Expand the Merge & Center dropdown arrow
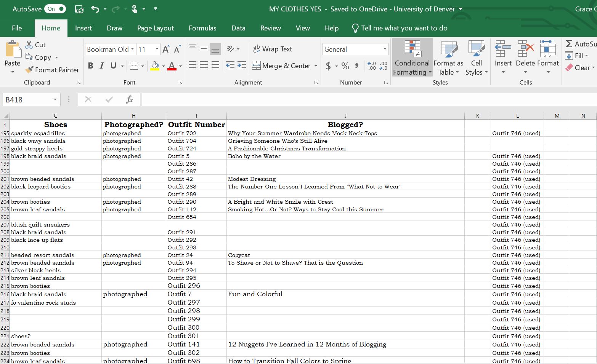The image size is (597, 364). 316,65
